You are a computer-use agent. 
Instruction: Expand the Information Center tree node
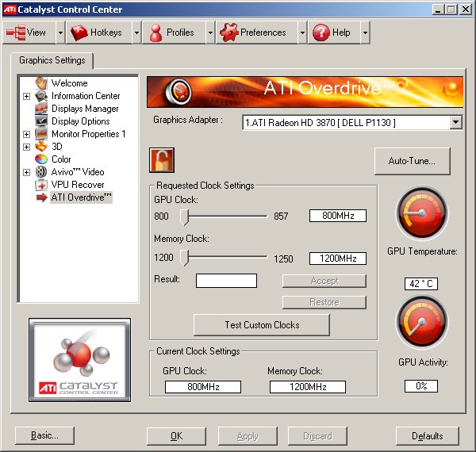26,96
